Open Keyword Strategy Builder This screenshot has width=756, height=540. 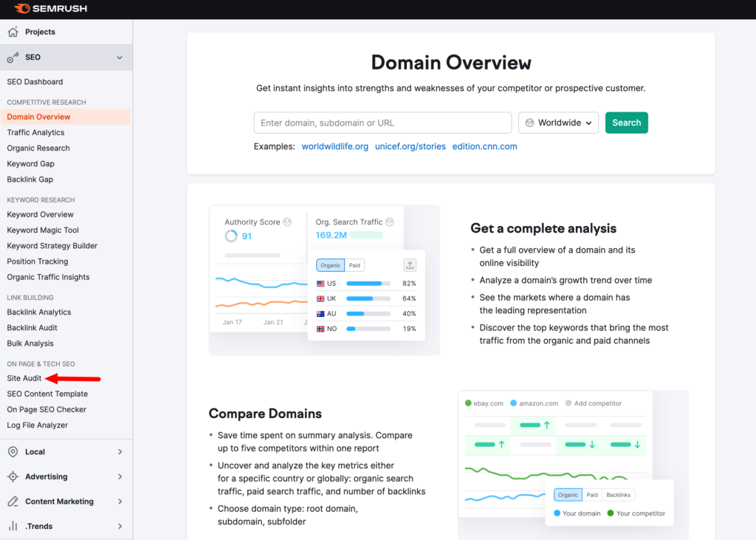pyautogui.click(x=52, y=246)
